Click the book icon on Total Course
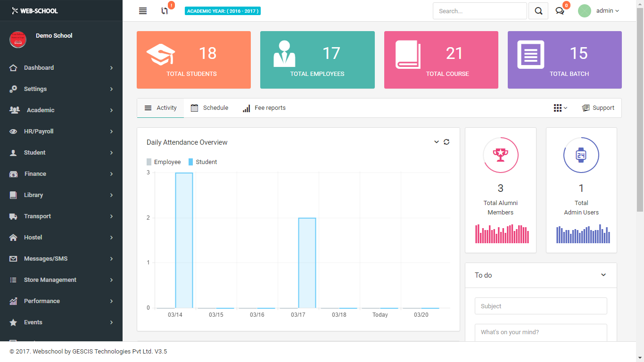Viewport: 644px width, 362px height. (x=408, y=55)
